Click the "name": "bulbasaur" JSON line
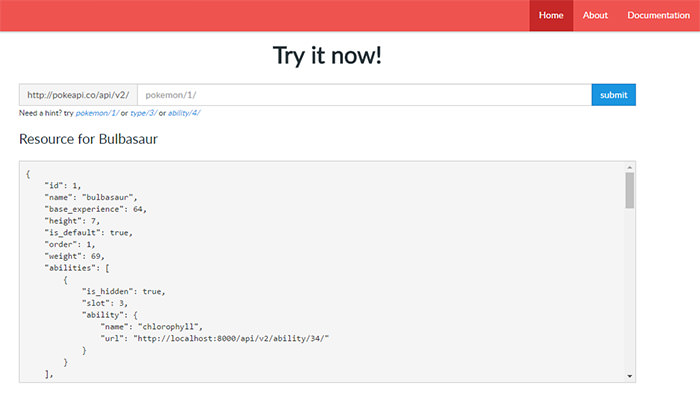The width and height of the screenshot is (700, 394). click(91, 197)
